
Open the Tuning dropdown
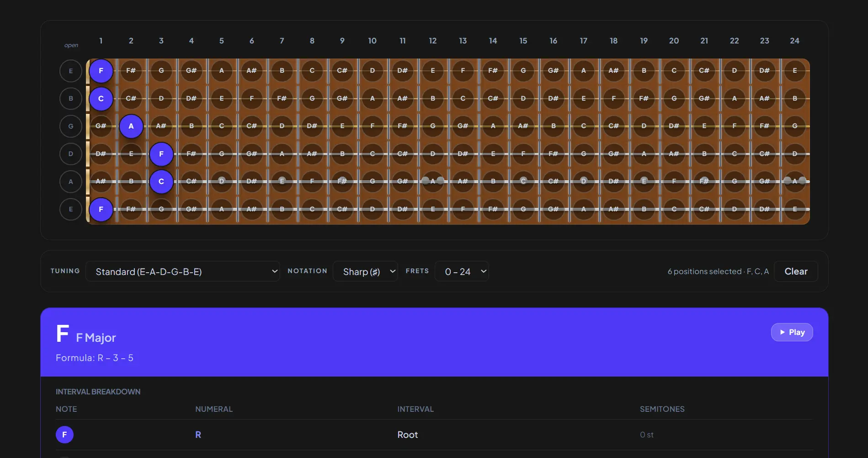pos(182,271)
